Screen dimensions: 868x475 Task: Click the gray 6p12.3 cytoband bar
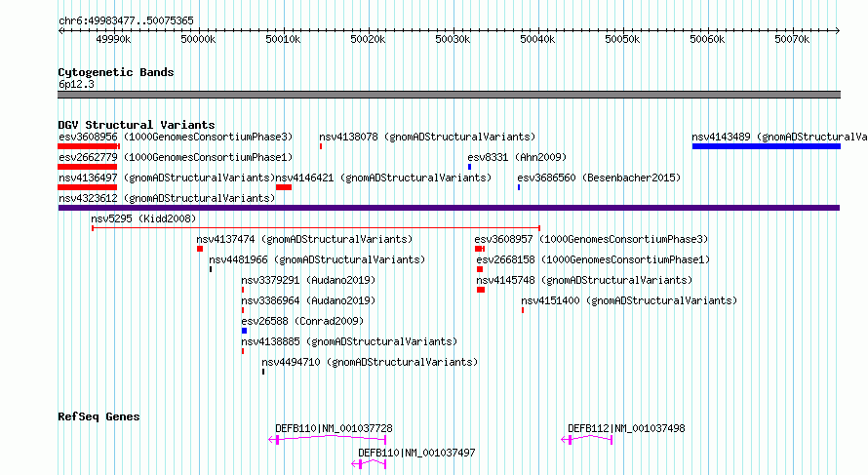pos(449,95)
